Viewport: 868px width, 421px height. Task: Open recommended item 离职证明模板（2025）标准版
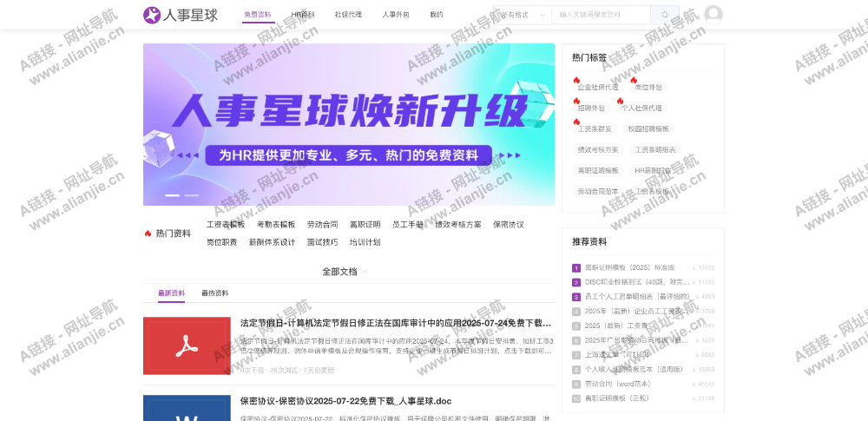(x=630, y=267)
